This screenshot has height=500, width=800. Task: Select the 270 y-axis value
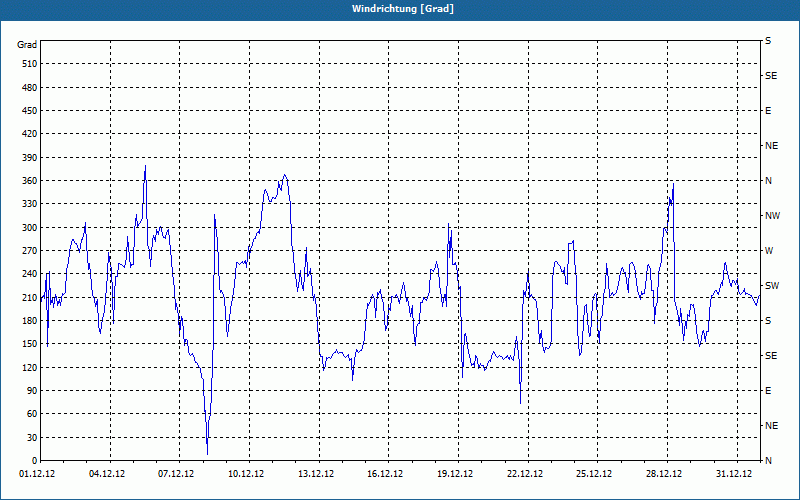(30, 251)
